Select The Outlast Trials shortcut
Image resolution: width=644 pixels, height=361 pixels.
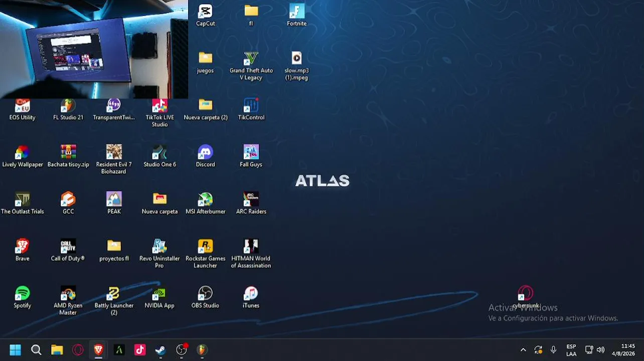22,204
